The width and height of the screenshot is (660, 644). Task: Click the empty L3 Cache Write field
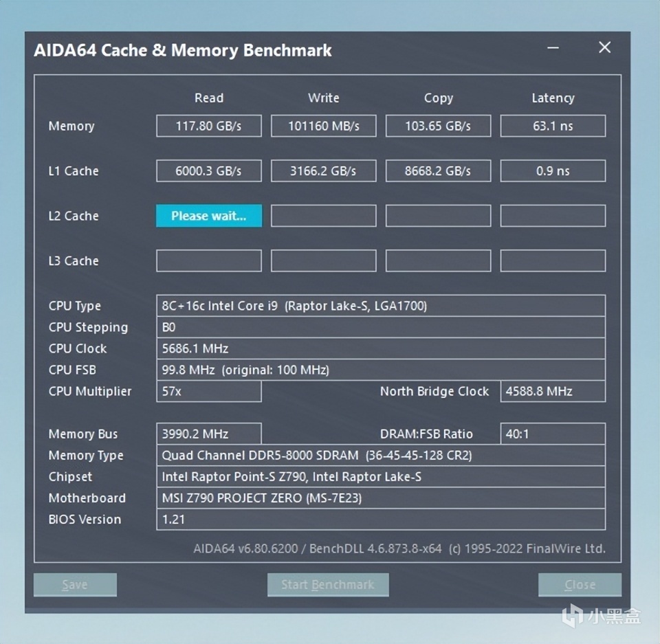coord(323,260)
